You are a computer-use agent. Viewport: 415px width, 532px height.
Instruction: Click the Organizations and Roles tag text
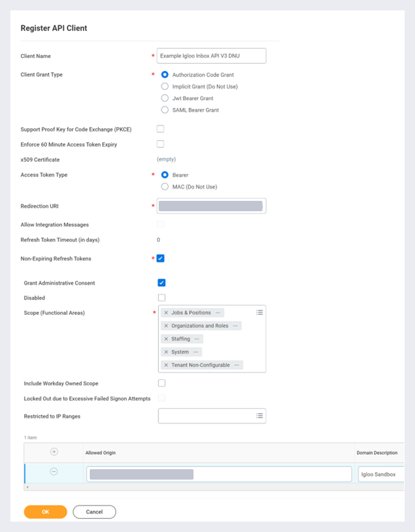click(x=200, y=326)
